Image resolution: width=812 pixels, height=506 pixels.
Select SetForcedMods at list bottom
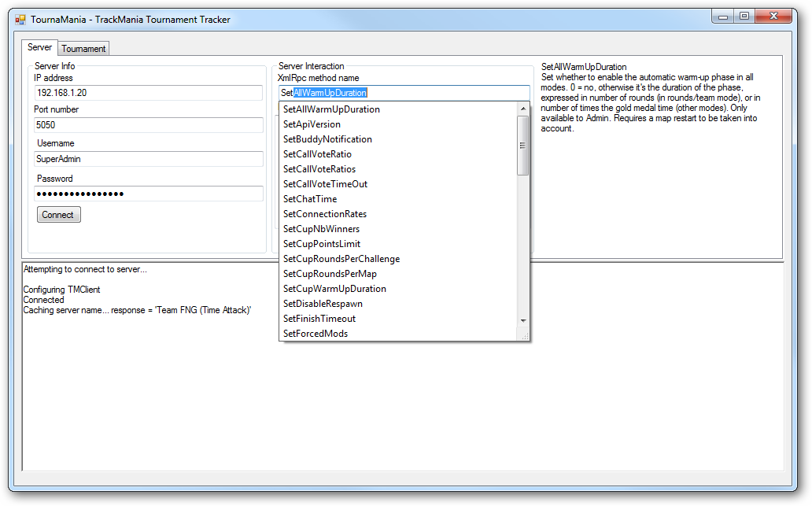(316, 334)
